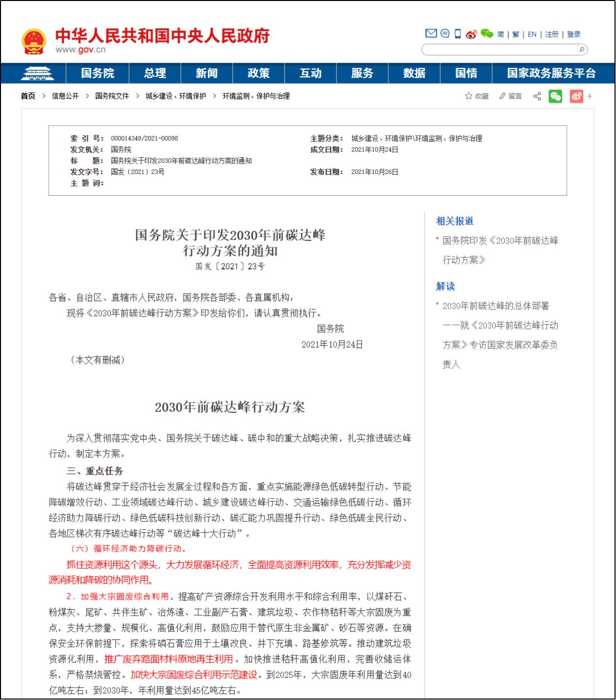Viewport: 616px width, 700px height.
Task: Switch language to 繁 traditional Chinese
Action: pyautogui.click(x=515, y=34)
